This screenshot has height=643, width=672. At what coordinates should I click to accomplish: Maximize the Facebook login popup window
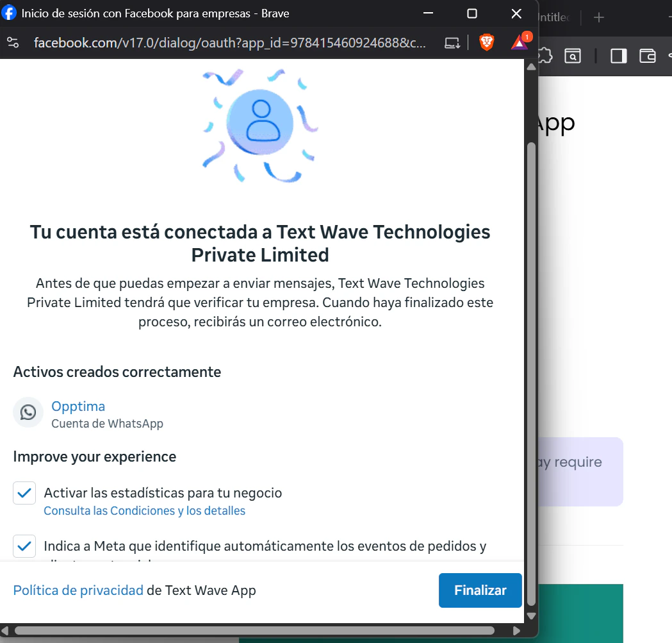472,13
